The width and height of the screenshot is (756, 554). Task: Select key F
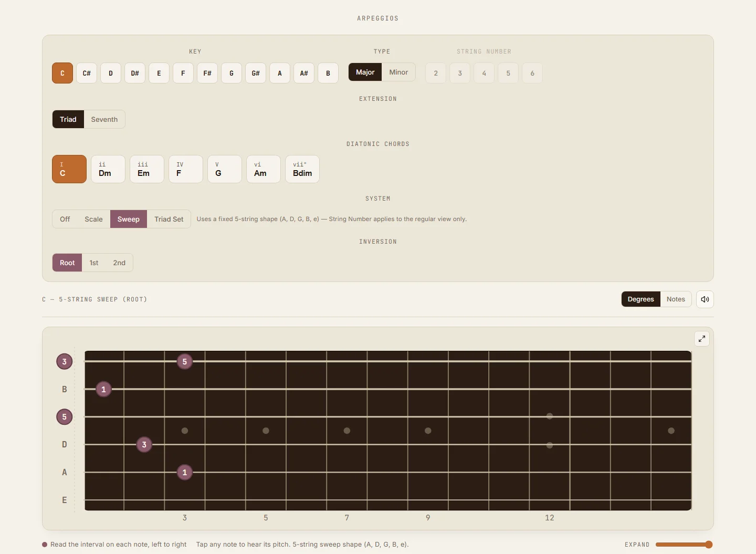click(x=183, y=73)
